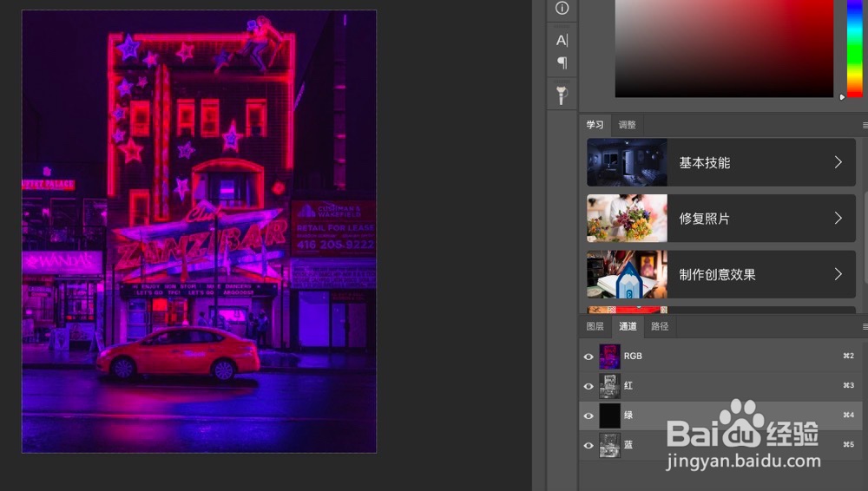Click the hue spectrum slider bar
The image size is (868, 491).
click(855, 49)
